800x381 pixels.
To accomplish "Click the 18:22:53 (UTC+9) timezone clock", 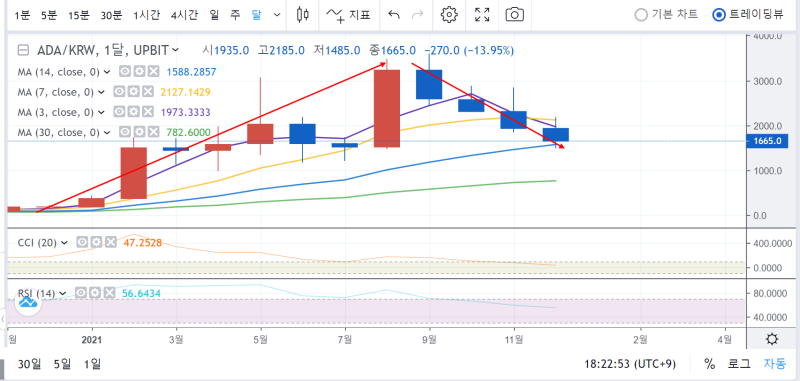I will [630, 364].
